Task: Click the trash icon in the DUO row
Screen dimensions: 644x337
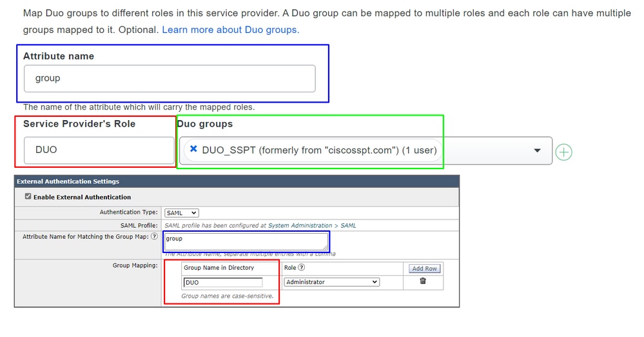Action: click(x=423, y=281)
